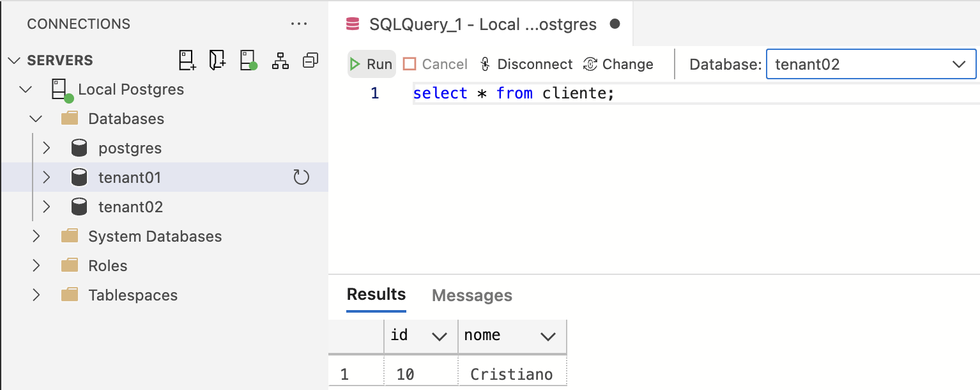Expand the System Databases folder
Image resolution: width=980 pixels, height=390 pixels.
[x=36, y=237]
